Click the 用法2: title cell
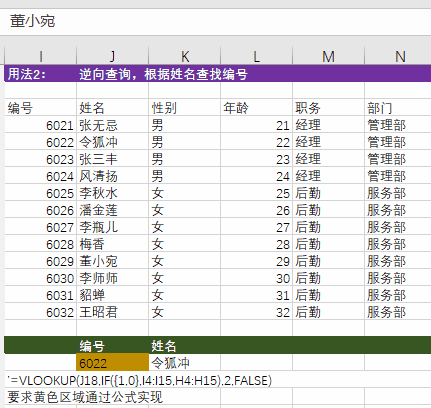The image size is (431, 408). (x=41, y=74)
